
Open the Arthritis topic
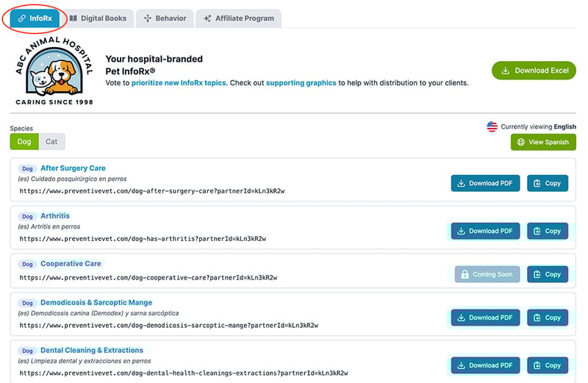55,216
